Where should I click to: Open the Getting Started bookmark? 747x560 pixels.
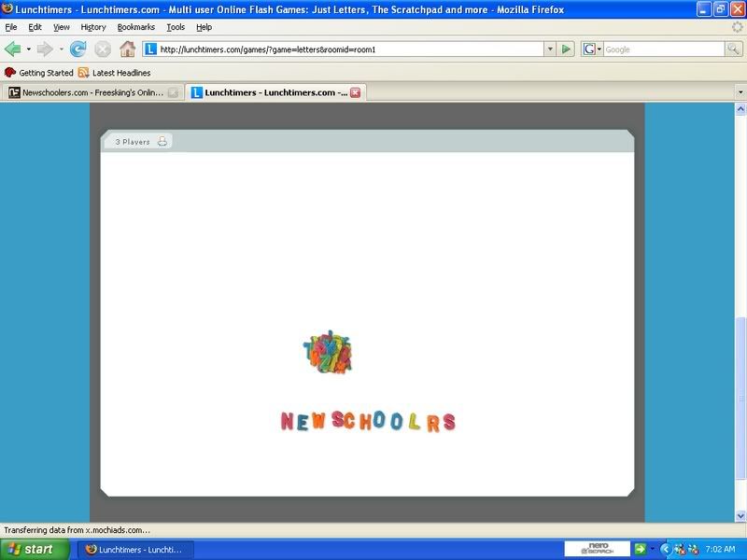click(39, 73)
